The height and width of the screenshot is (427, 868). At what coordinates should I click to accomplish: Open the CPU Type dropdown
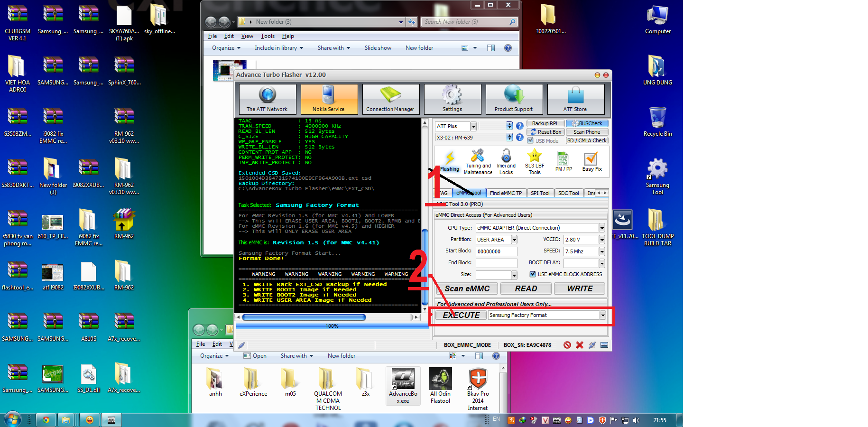pos(602,228)
